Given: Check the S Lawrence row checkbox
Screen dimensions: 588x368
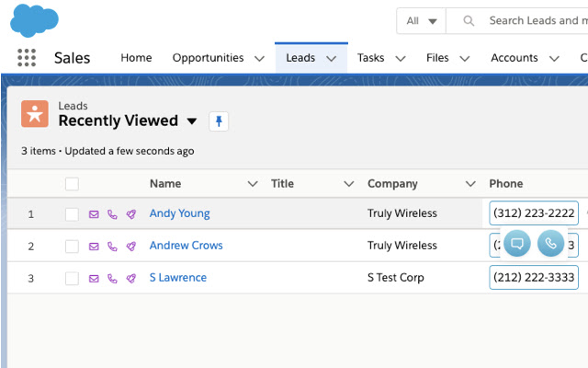Looking at the screenshot, I should (x=72, y=278).
